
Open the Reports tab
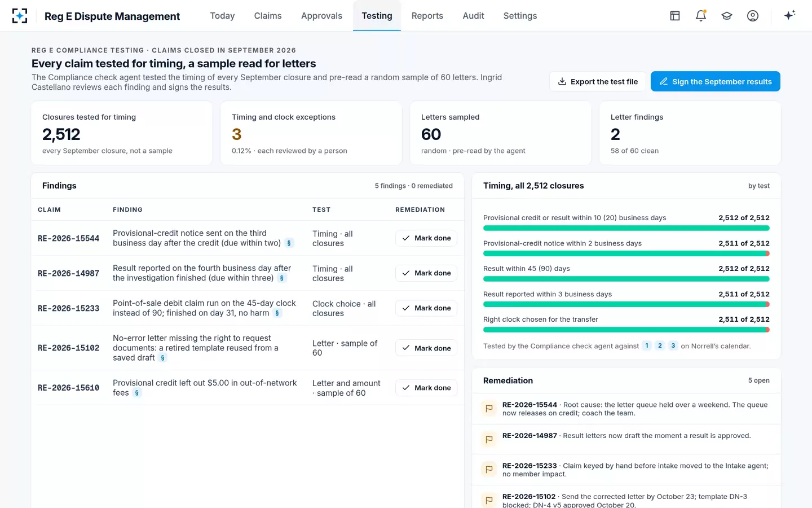point(427,16)
